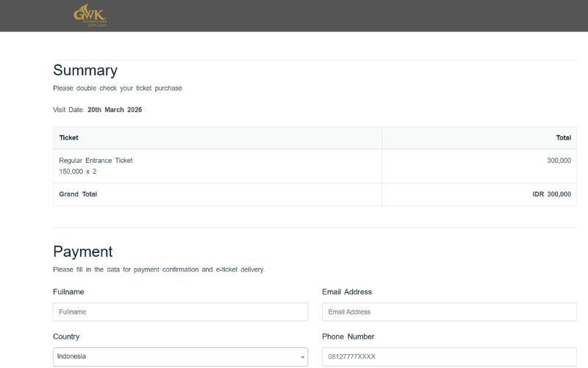Click the Total column header
This screenshot has height=368, width=588.
point(563,138)
